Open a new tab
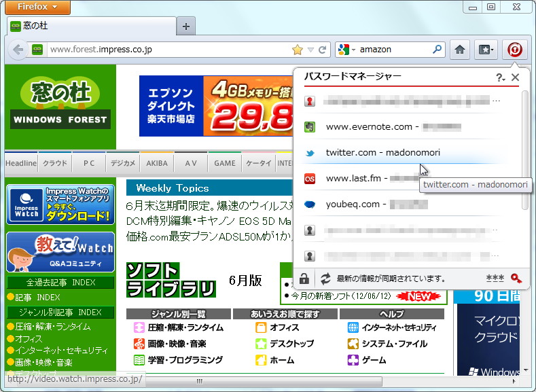Viewport: 536px width, 392px height. pos(186,26)
